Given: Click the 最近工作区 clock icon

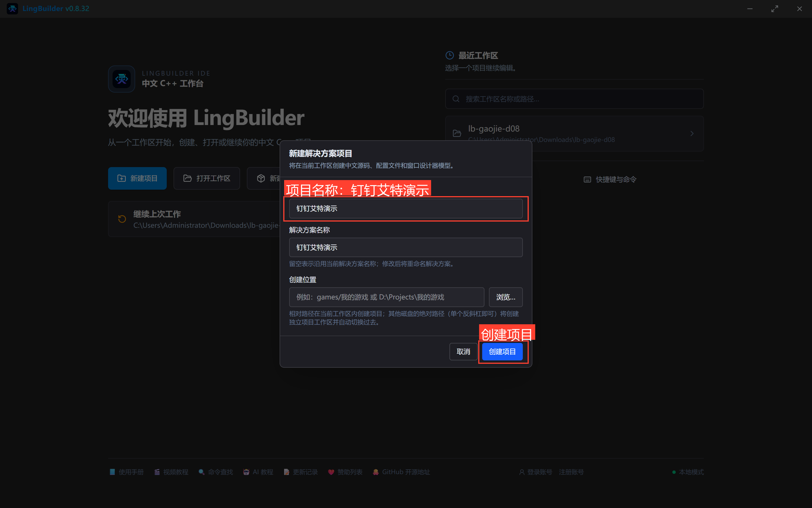Looking at the screenshot, I should tap(450, 55).
